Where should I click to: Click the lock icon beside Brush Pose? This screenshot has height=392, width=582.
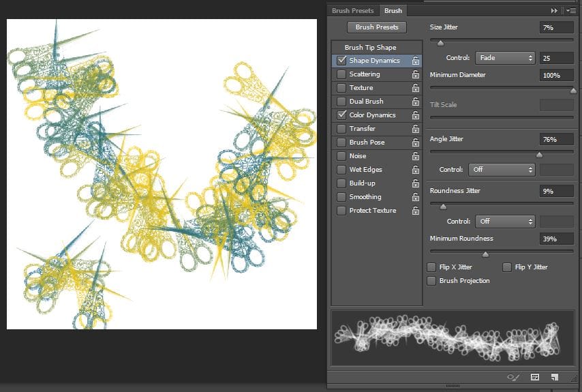pyautogui.click(x=415, y=142)
